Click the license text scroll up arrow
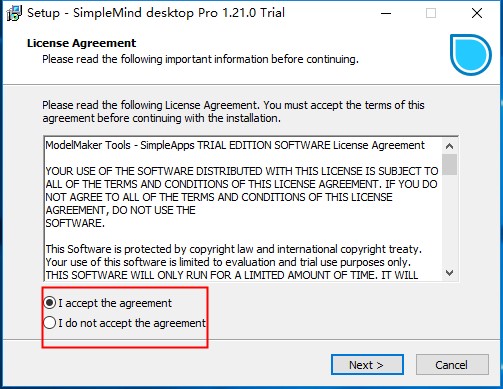 449,146
